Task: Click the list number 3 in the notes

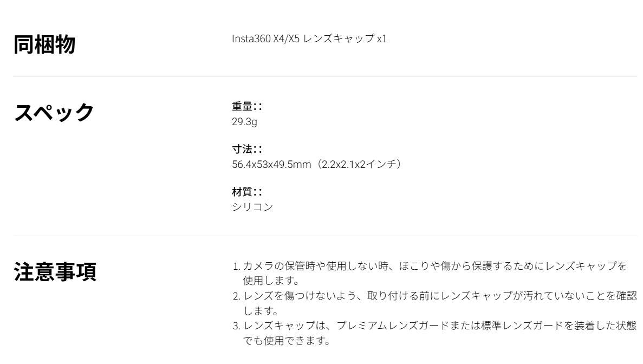Action: [236, 326]
